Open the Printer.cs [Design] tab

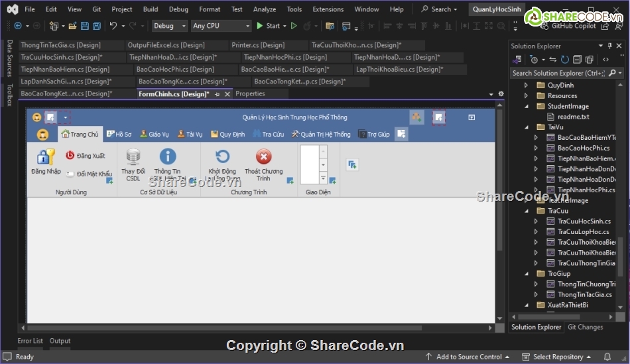click(x=259, y=45)
